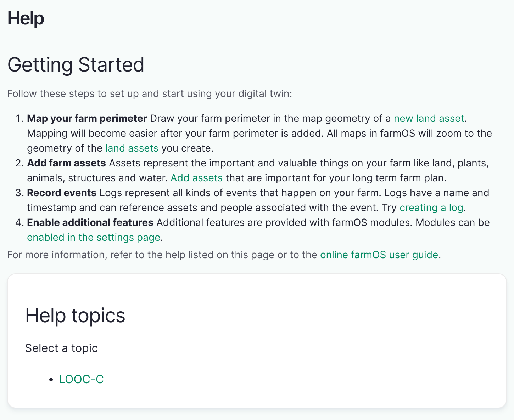Screen dimensions: 514x420
Task: Click the Select a topic label
Action: click(61, 348)
